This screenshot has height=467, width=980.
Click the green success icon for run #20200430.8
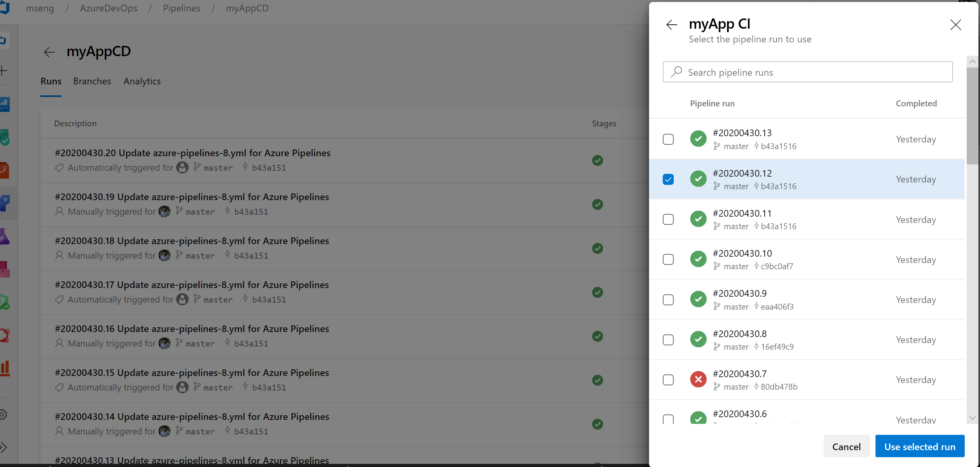pos(698,339)
